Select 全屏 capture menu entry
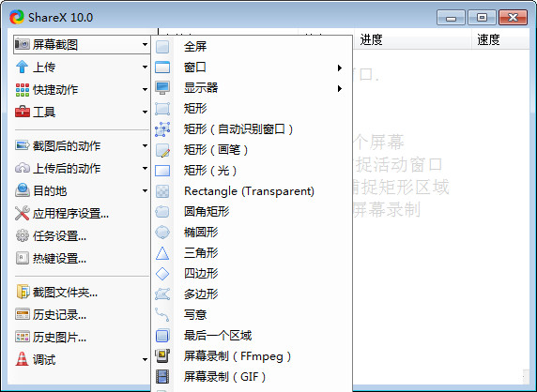 [252, 47]
